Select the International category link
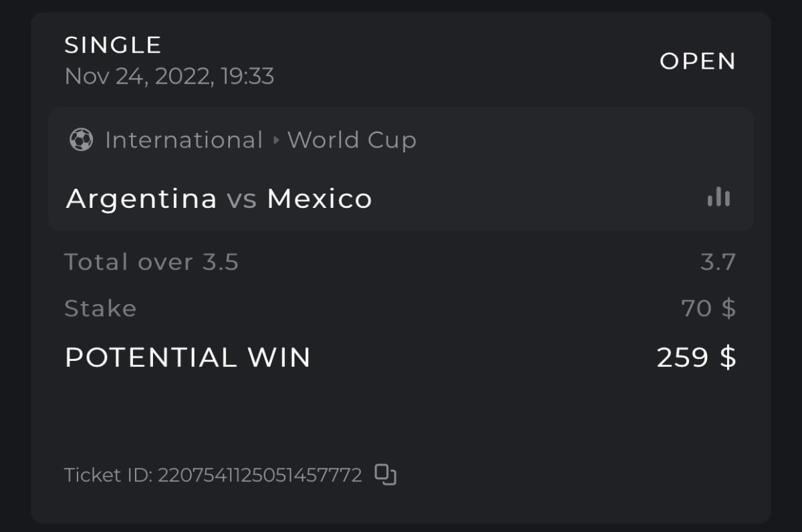 point(184,140)
